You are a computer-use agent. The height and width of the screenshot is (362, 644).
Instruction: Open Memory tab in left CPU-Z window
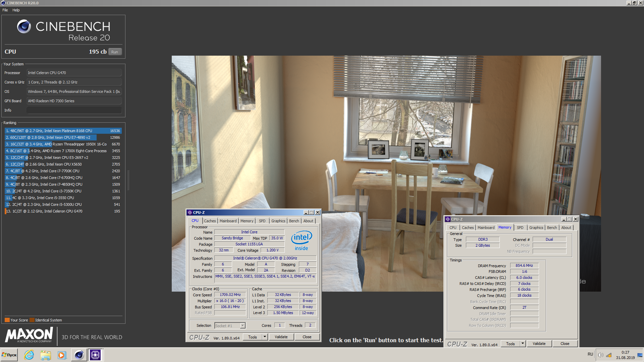(x=247, y=221)
